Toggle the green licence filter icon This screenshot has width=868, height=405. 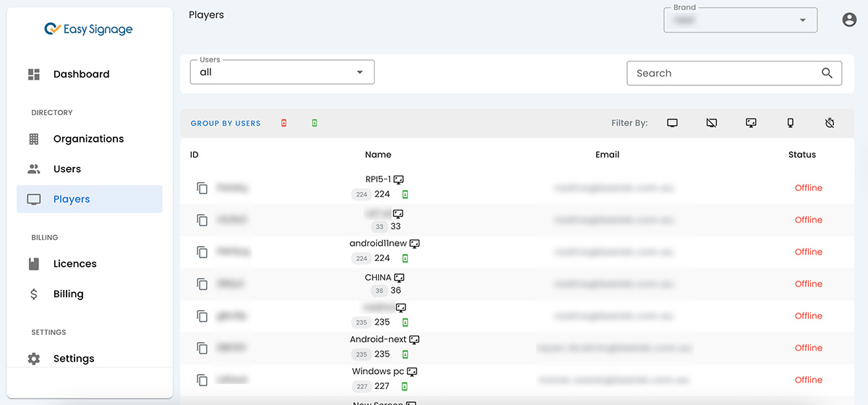click(314, 123)
